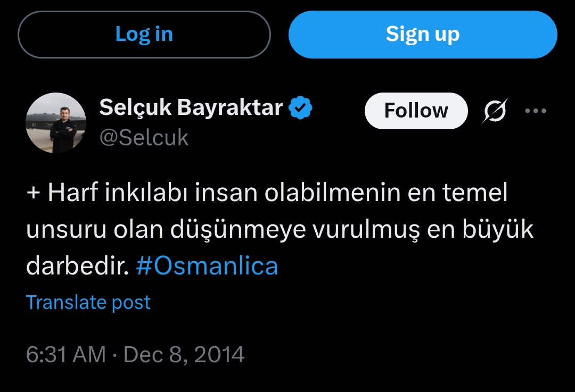Viewport: 575px width, 392px height.
Task: Click the Dec 8, 2014 post date
Action: point(184,355)
